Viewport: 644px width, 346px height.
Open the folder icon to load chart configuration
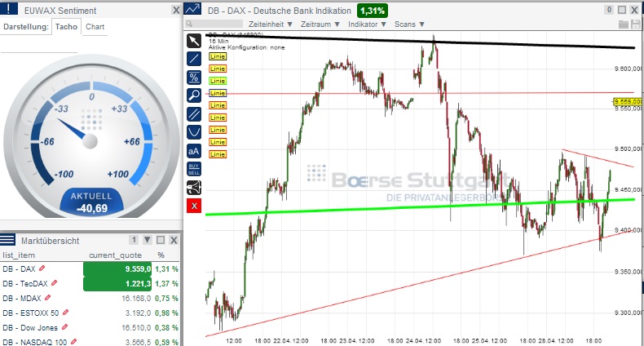[x=624, y=24]
